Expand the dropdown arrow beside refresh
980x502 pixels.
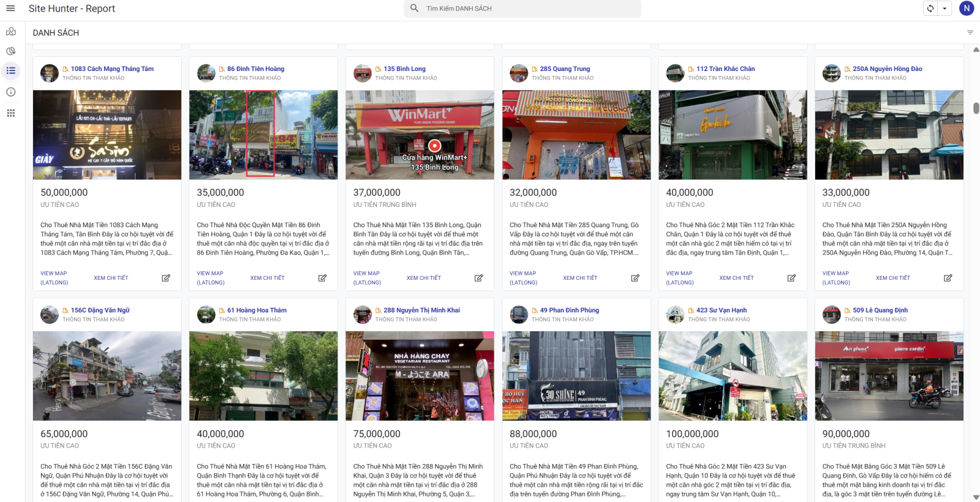[x=944, y=9]
